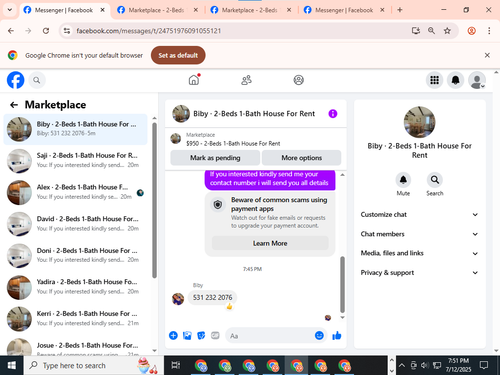Click the message input field Aa
500x375 pixels.
point(270,336)
